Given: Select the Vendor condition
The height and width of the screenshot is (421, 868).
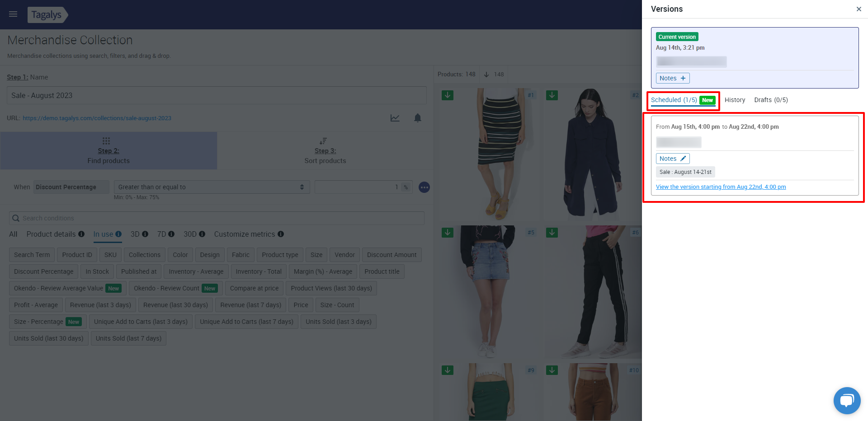Looking at the screenshot, I should (x=344, y=255).
